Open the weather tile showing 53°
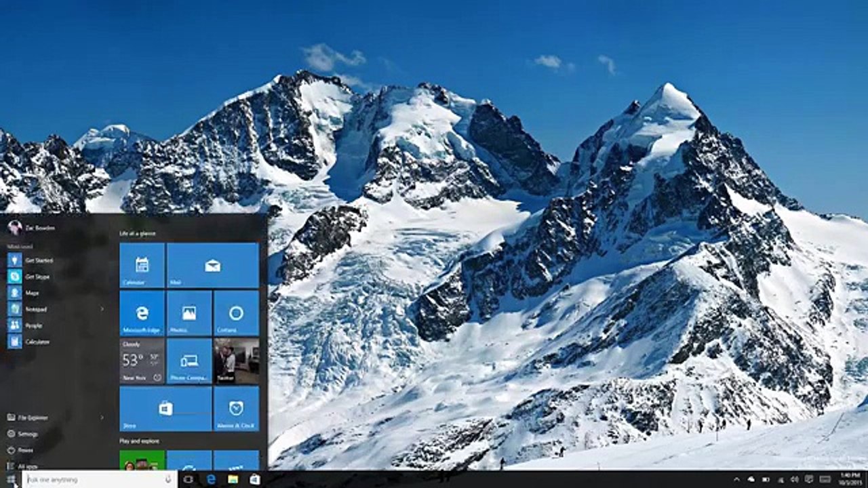The height and width of the screenshot is (488, 868). [142, 361]
